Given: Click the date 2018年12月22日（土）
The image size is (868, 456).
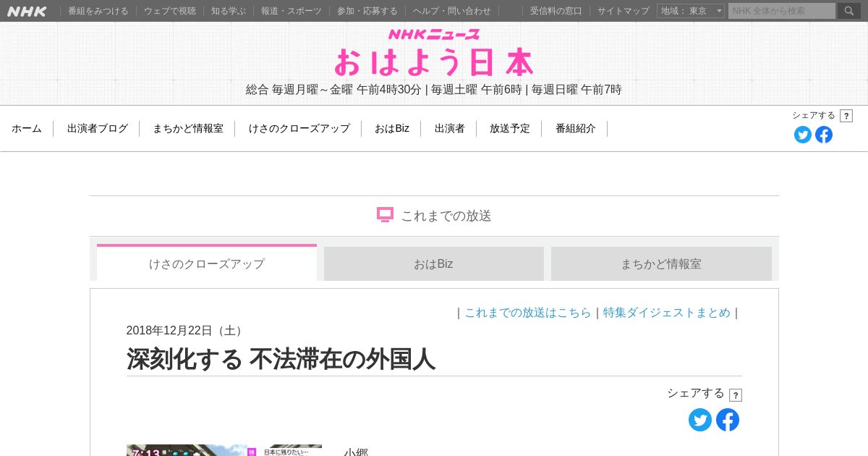Looking at the screenshot, I should coord(187,331).
